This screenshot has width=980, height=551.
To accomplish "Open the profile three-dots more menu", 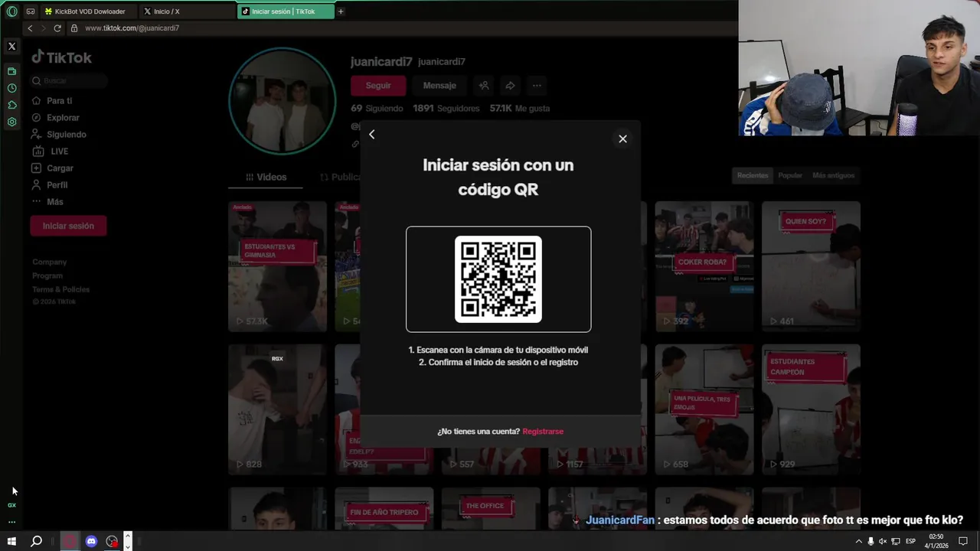I will pyautogui.click(x=537, y=86).
